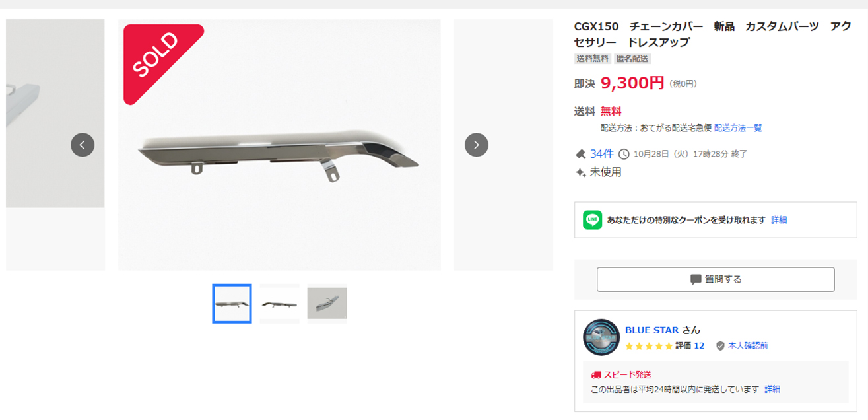Click the LINE coupon icon
The height and width of the screenshot is (420, 868).
click(x=592, y=220)
